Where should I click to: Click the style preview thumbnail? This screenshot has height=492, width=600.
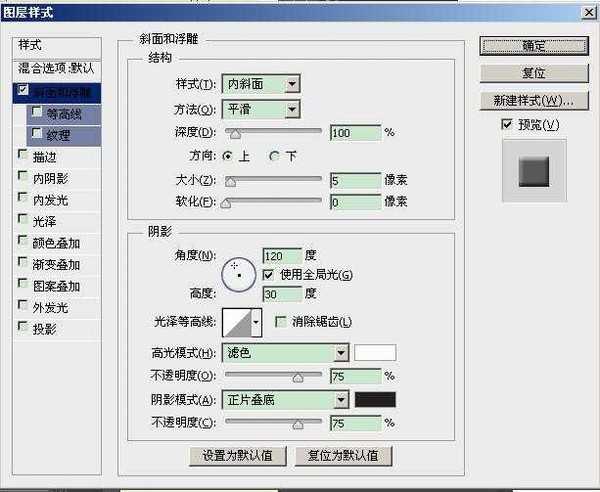point(534,171)
